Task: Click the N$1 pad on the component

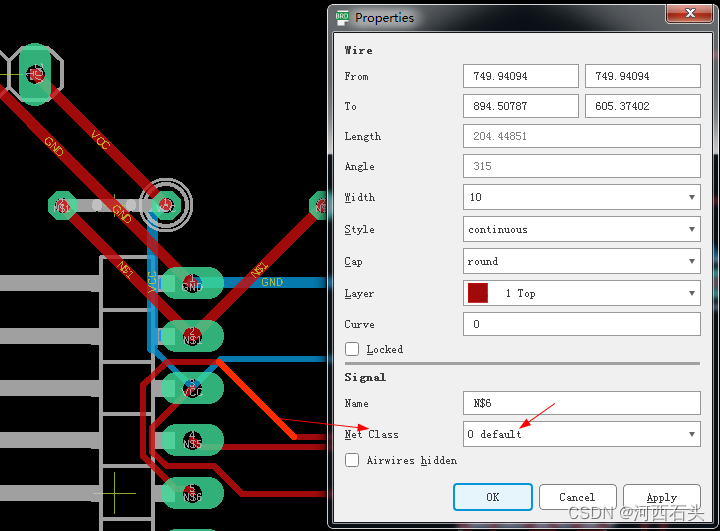Action: (x=192, y=336)
